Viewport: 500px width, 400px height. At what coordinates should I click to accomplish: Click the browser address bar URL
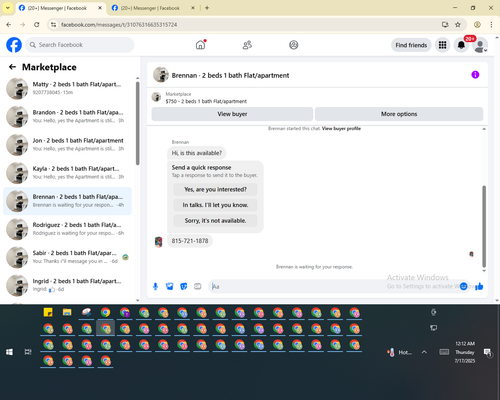[x=119, y=25]
